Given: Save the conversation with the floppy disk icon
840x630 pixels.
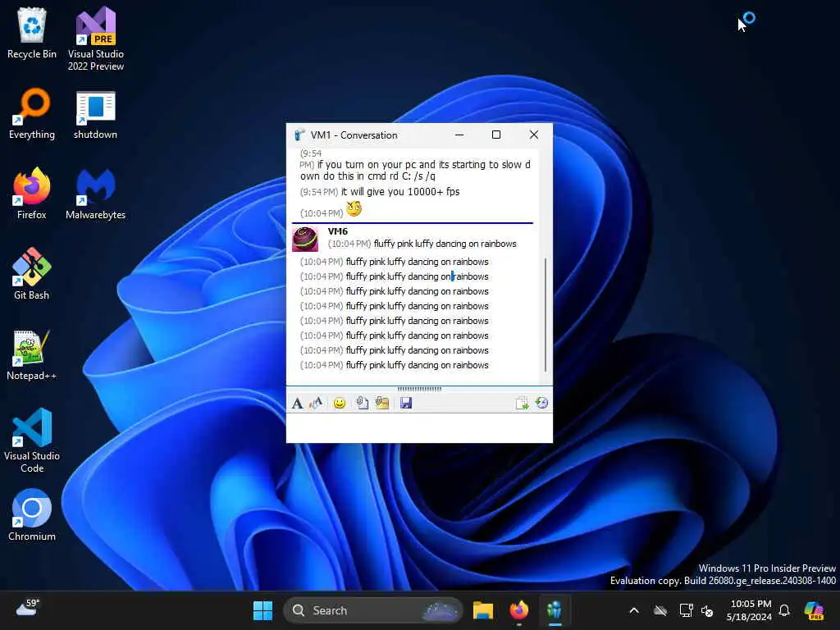Looking at the screenshot, I should click(x=406, y=403).
